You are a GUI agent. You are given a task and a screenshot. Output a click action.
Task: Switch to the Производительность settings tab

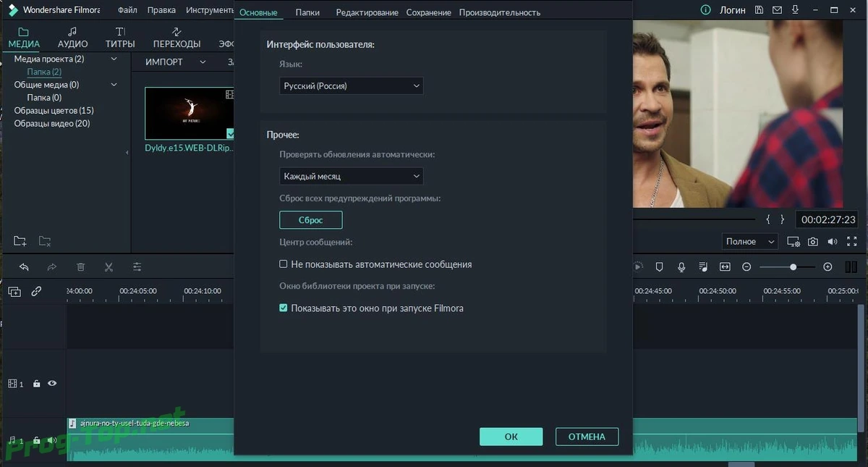click(x=500, y=12)
